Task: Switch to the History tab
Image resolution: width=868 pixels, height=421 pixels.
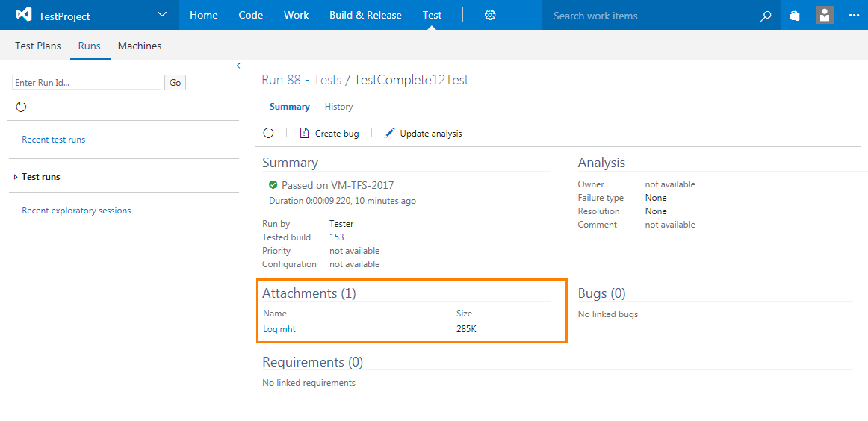Action: click(338, 107)
